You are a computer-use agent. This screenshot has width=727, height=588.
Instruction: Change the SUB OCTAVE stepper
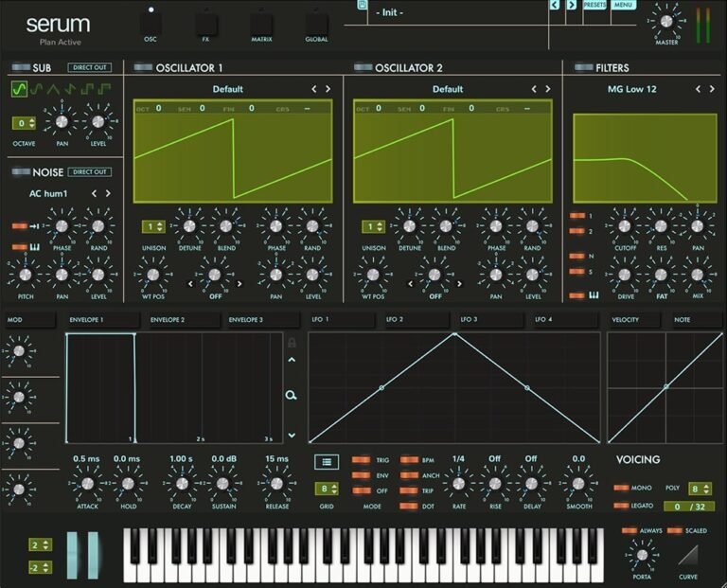point(24,123)
